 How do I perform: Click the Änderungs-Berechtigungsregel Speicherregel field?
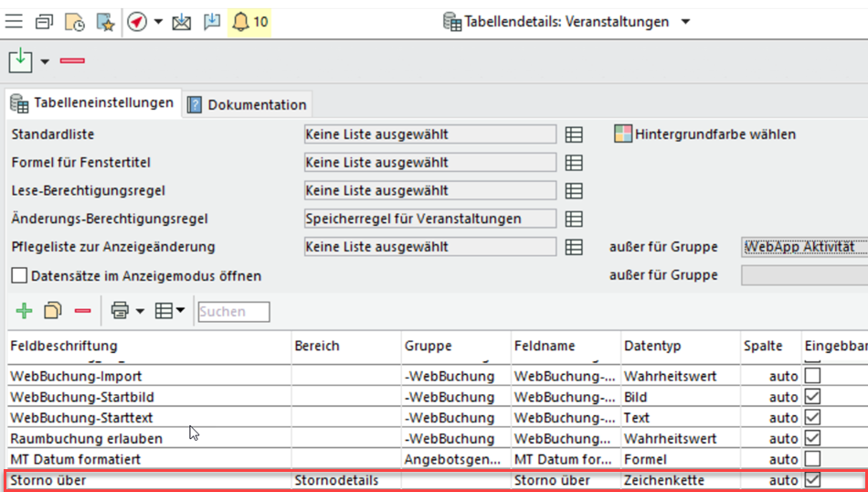click(429, 219)
